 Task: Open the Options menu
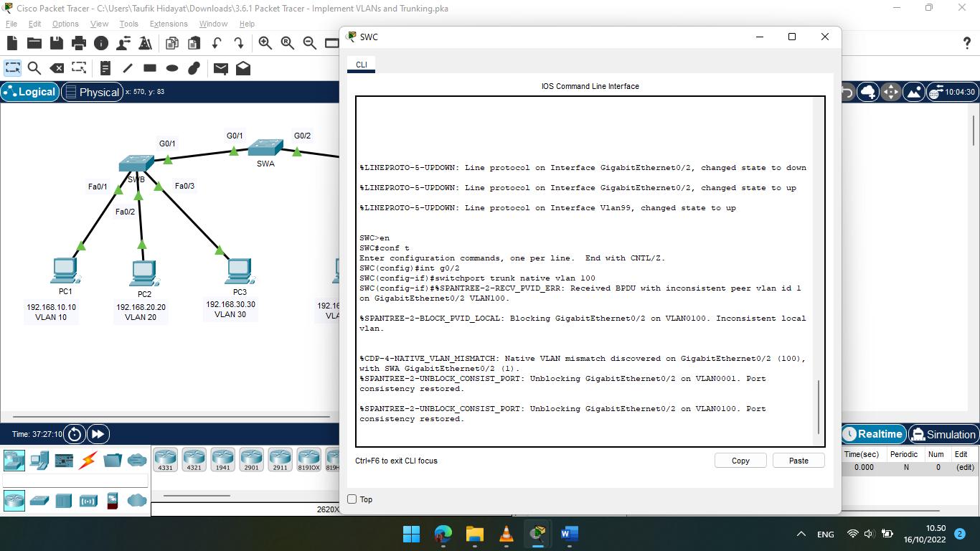(65, 24)
